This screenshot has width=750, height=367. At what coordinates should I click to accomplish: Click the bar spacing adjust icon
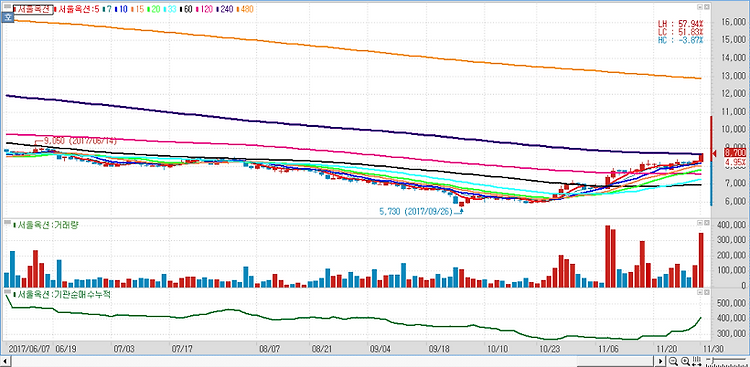click(697, 361)
